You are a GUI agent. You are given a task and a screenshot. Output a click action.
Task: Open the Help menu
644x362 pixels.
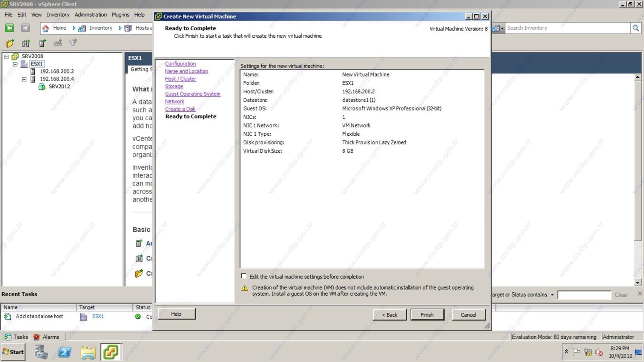point(139,15)
